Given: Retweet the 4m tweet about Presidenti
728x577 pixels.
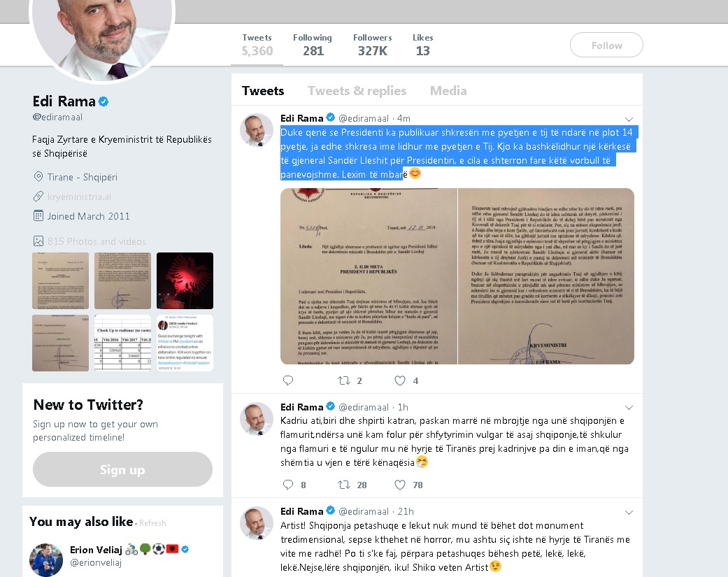Looking at the screenshot, I should pyautogui.click(x=343, y=380).
